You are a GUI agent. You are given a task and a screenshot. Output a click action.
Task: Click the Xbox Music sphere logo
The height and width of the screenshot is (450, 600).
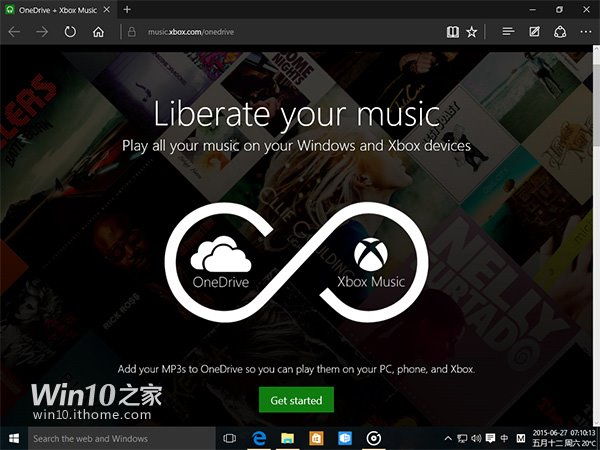click(371, 254)
